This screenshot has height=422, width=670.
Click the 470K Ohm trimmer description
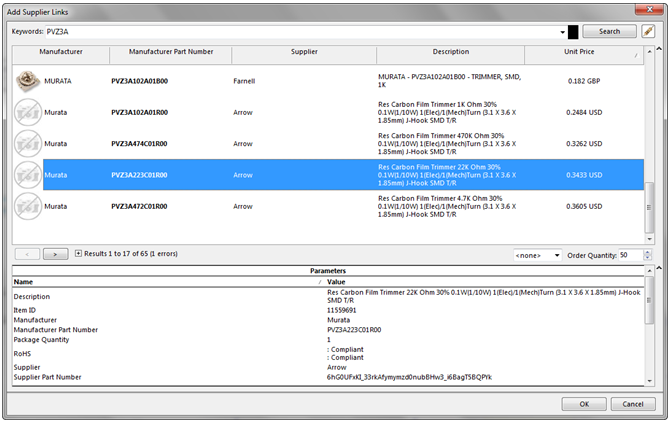pyautogui.click(x=447, y=144)
